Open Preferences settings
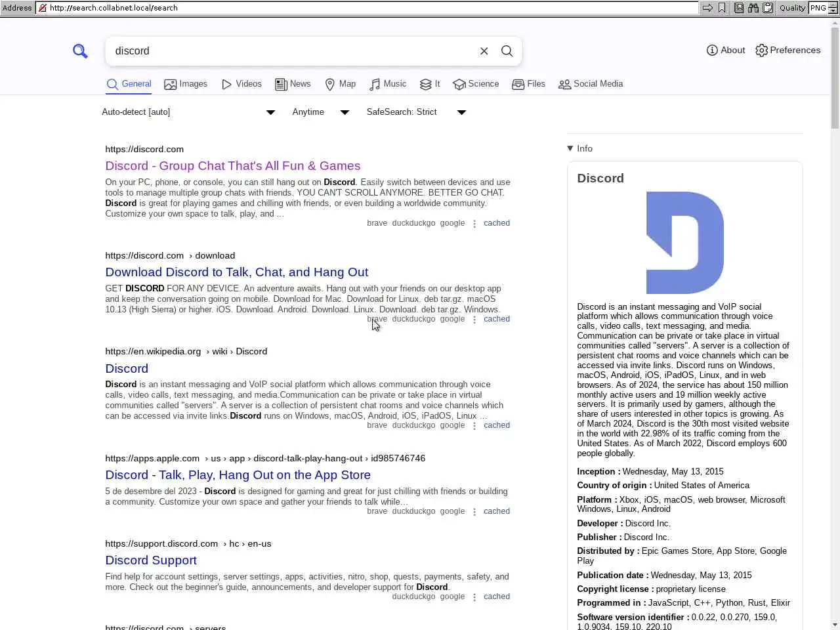 click(788, 51)
